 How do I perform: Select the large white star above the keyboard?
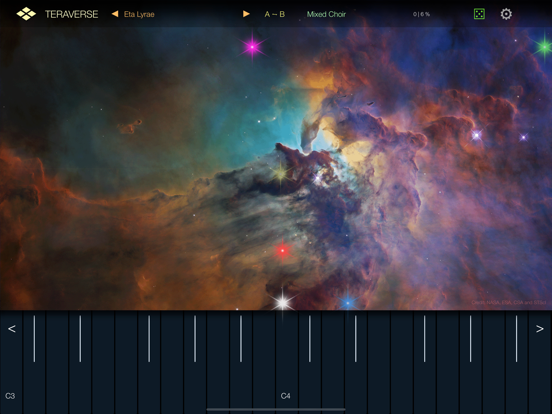[282, 302]
